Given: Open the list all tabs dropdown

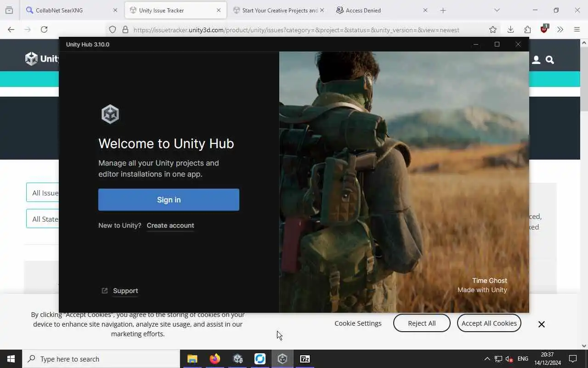Looking at the screenshot, I should click(497, 10).
